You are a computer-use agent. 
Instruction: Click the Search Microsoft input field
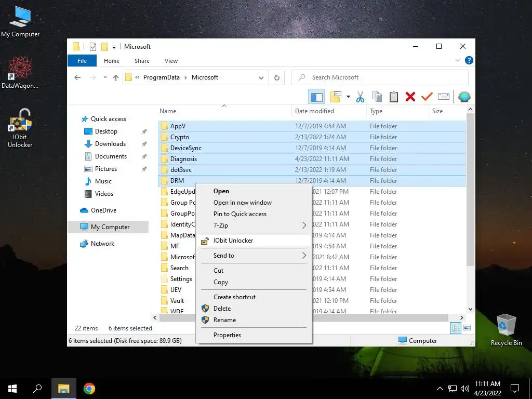(x=380, y=77)
